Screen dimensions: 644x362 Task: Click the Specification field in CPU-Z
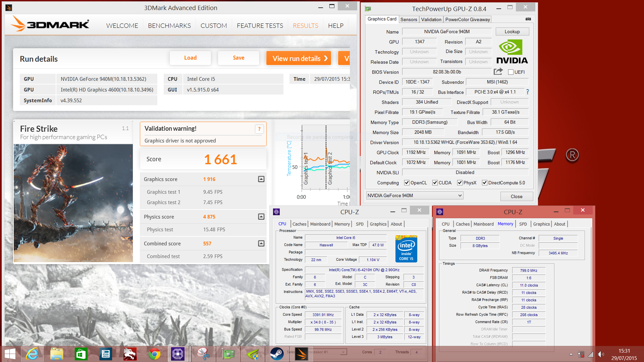(x=364, y=270)
